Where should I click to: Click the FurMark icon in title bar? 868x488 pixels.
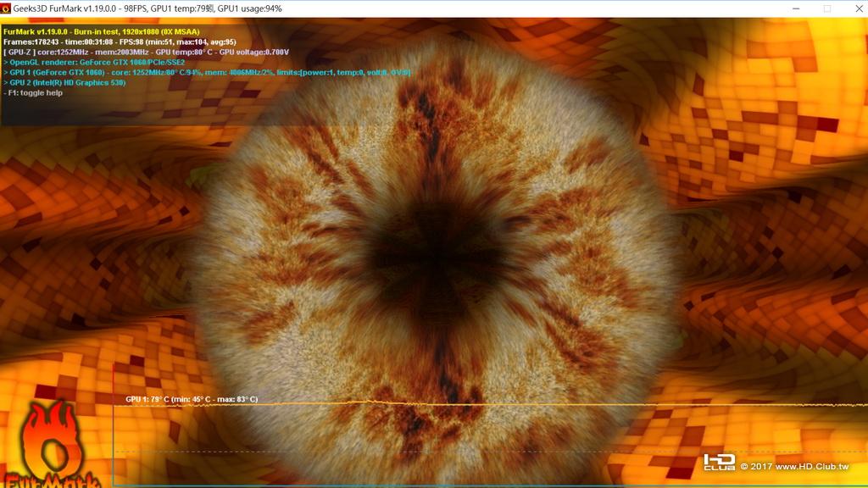coord(6,8)
